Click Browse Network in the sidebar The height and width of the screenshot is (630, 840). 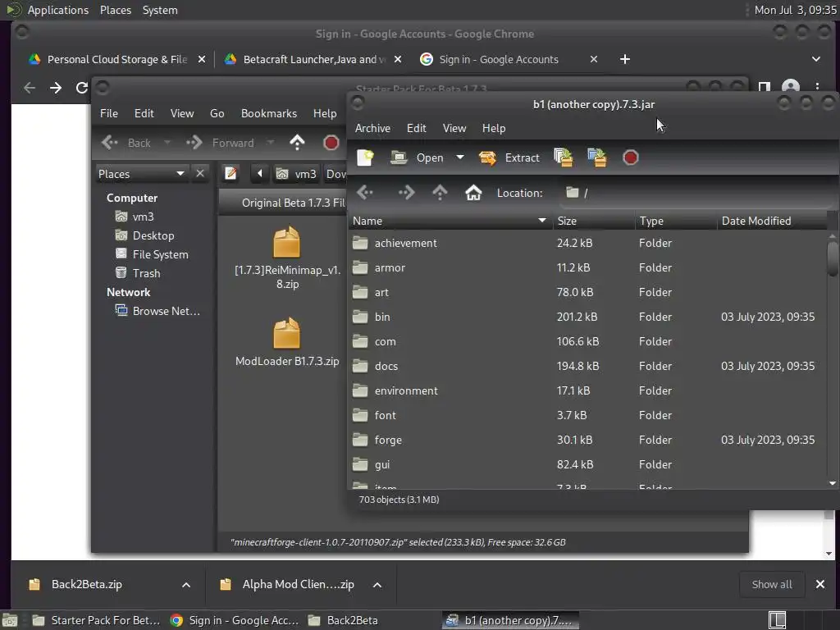pyautogui.click(x=157, y=311)
